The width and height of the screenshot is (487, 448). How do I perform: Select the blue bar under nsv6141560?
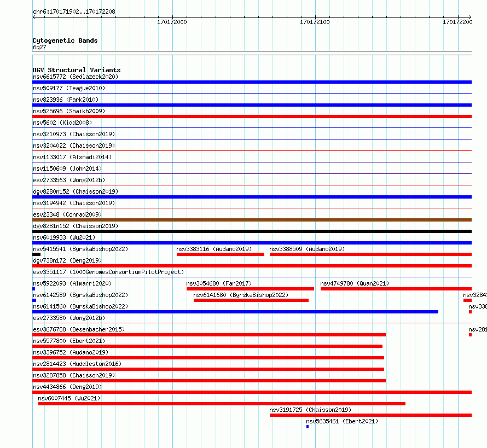(x=235, y=312)
